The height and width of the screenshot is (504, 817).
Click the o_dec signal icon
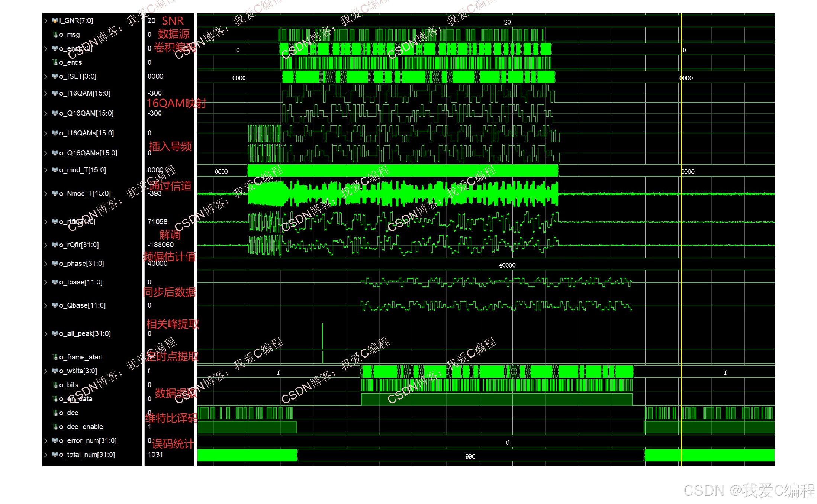[x=55, y=413]
